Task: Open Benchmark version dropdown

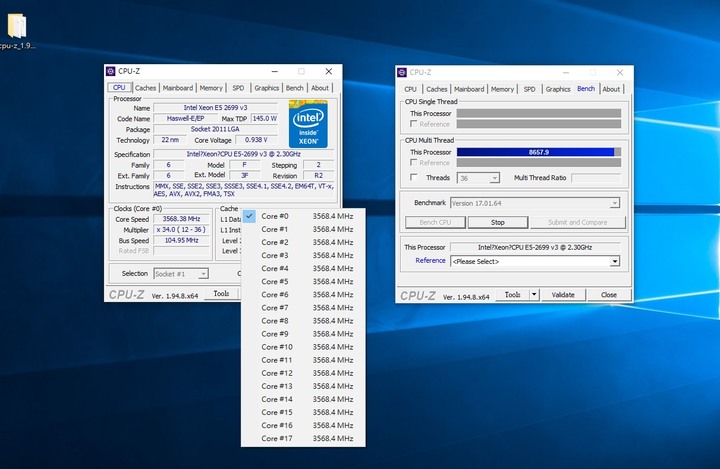Action: pos(535,203)
